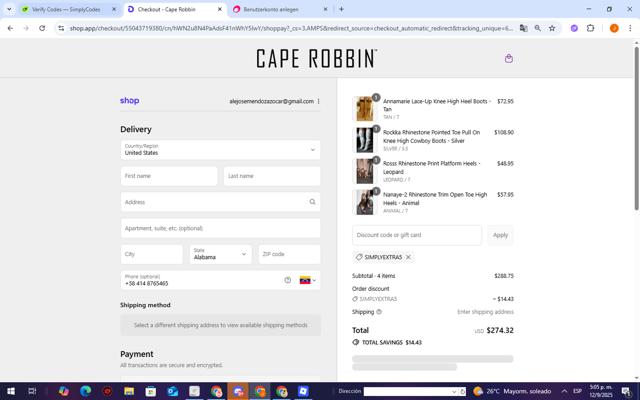Click the page vertical scrollbar

(636, 128)
